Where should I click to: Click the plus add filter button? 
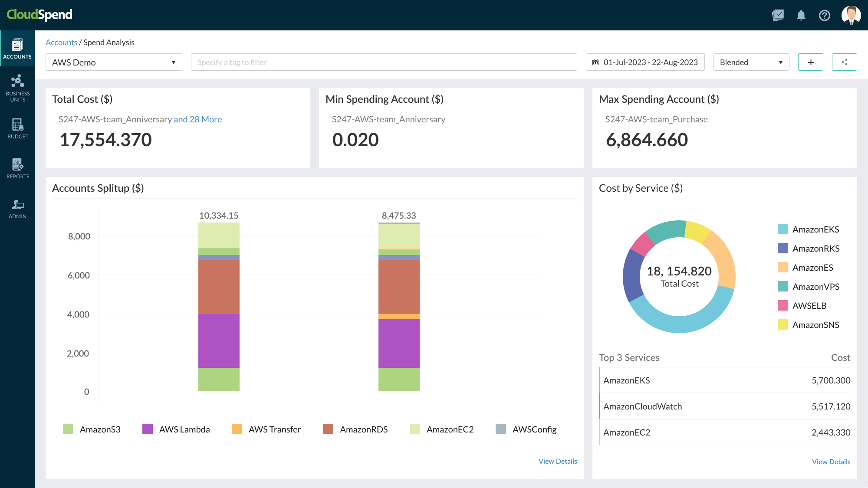point(811,62)
